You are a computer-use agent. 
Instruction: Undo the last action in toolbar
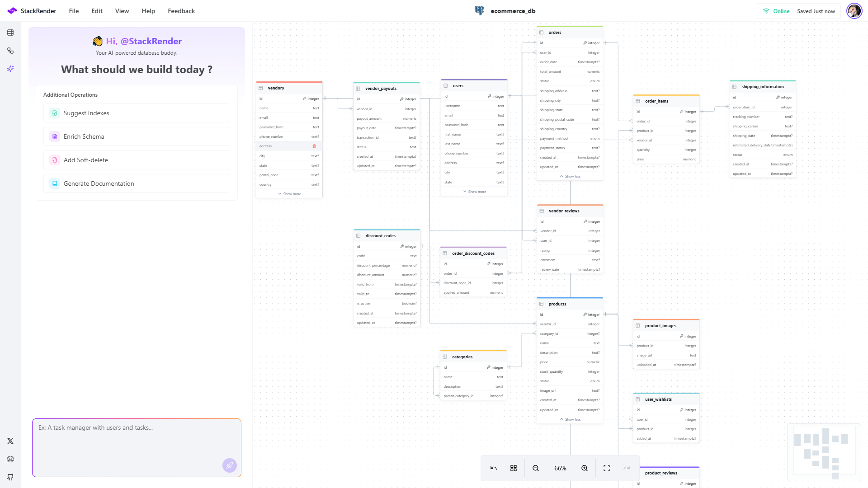pyautogui.click(x=494, y=468)
